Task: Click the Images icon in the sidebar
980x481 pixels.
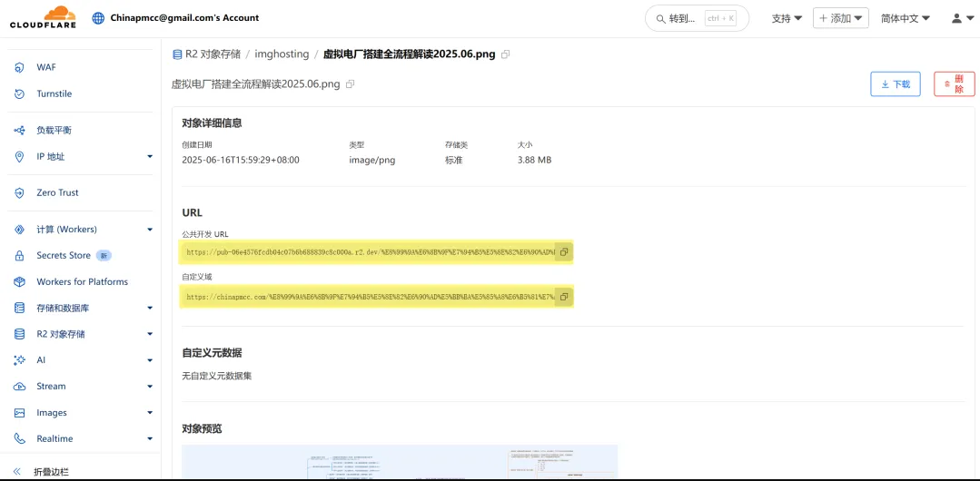Action: [19, 413]
